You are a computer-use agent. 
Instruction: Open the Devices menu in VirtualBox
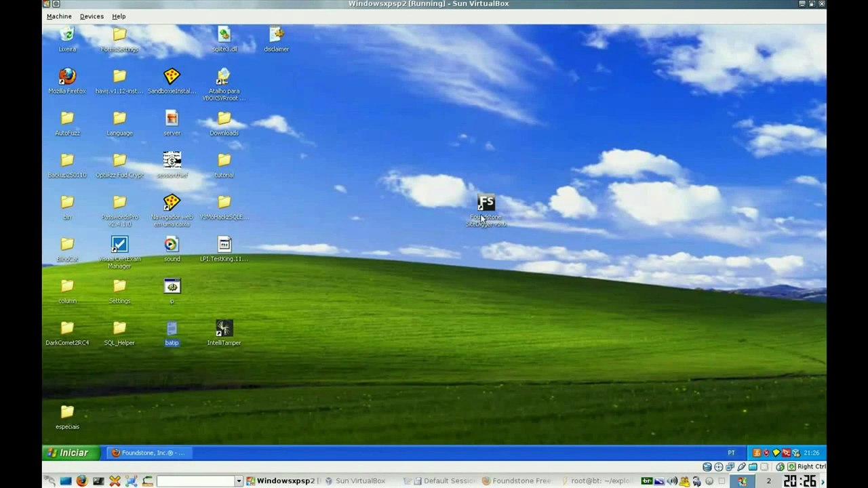[92, 16]
